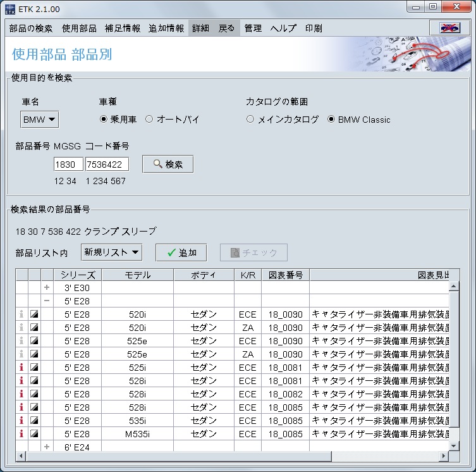Click the 検索 search button
The width and height of the screenshot is (476, 472).
click(x=168, y=164)
